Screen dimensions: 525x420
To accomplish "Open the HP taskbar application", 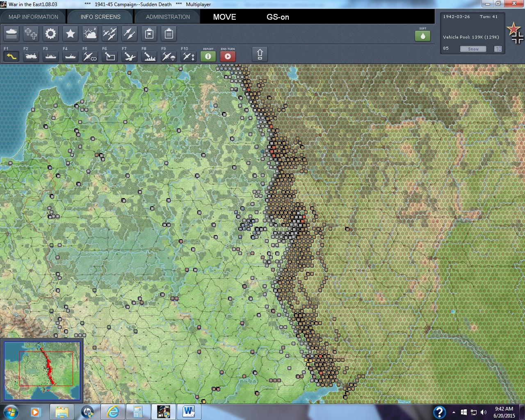I will click(87, 412).
